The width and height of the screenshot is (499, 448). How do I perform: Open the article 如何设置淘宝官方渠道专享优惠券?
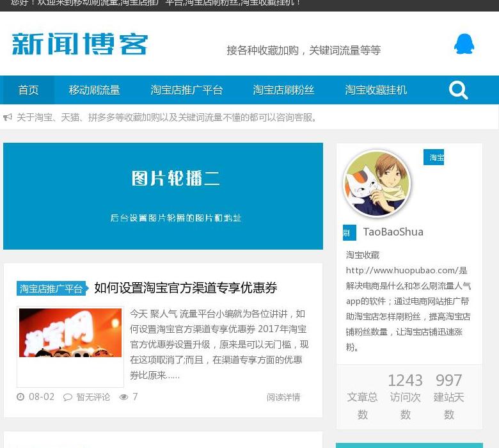(186, 288)
